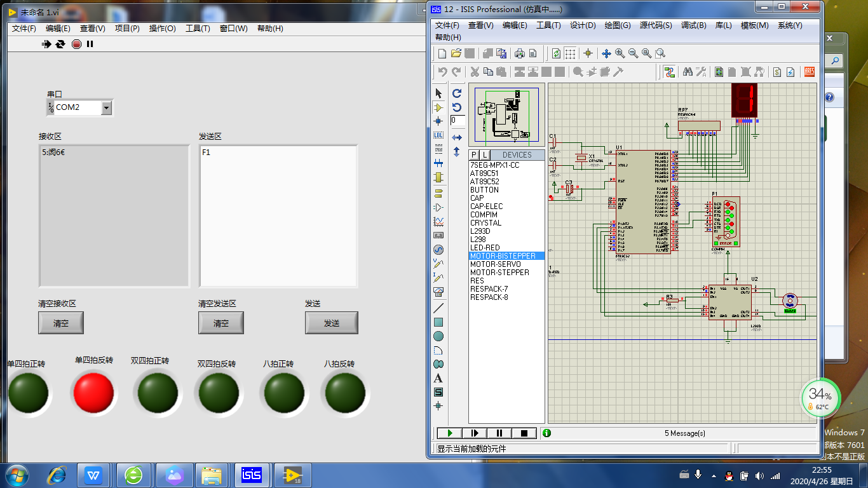Toggle the 八拍正转 LED indicator
868x488 pixels.
tap(284, 392)
